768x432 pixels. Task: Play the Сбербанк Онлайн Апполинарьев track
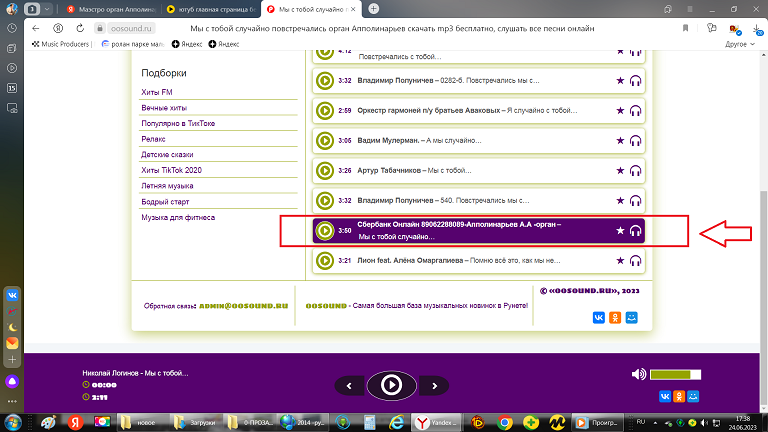pyautogui.click(x=324, y=231)
